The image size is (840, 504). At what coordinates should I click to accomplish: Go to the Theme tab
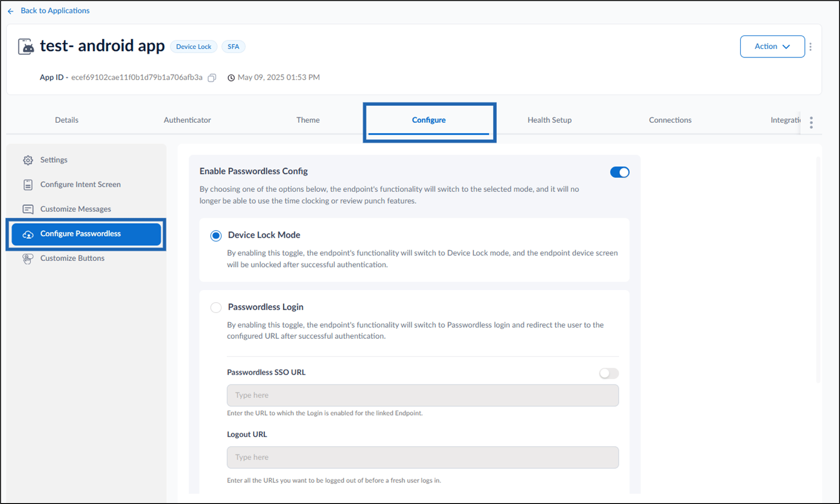point(308,120)
